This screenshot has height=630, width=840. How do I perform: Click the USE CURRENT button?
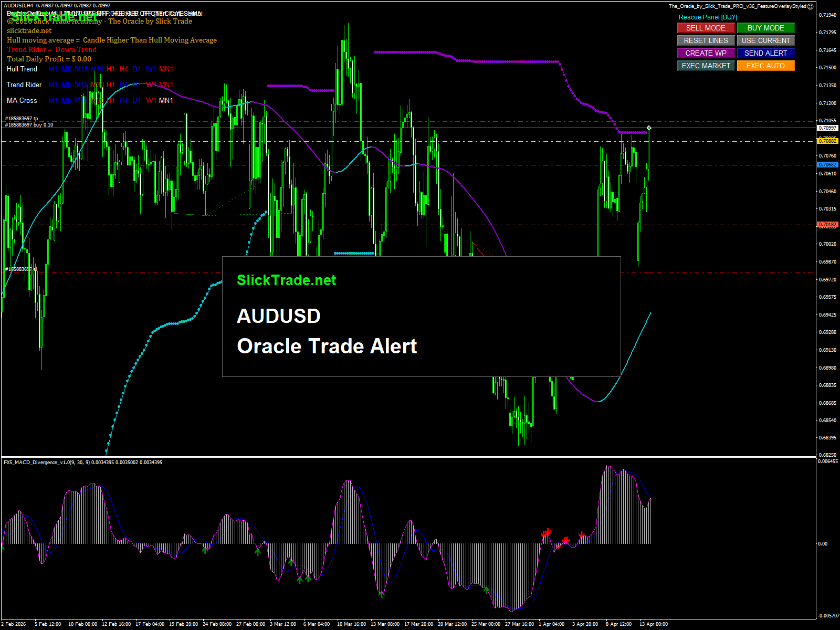tap(765, 40)
